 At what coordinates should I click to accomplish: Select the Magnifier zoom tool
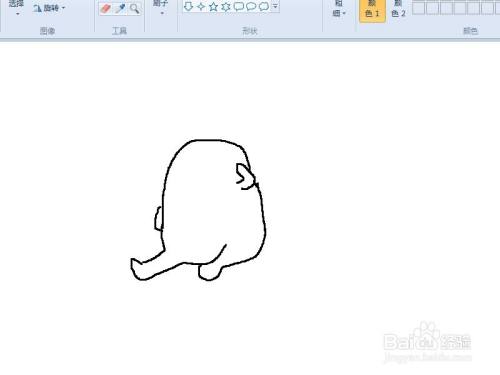click(135, 8)
